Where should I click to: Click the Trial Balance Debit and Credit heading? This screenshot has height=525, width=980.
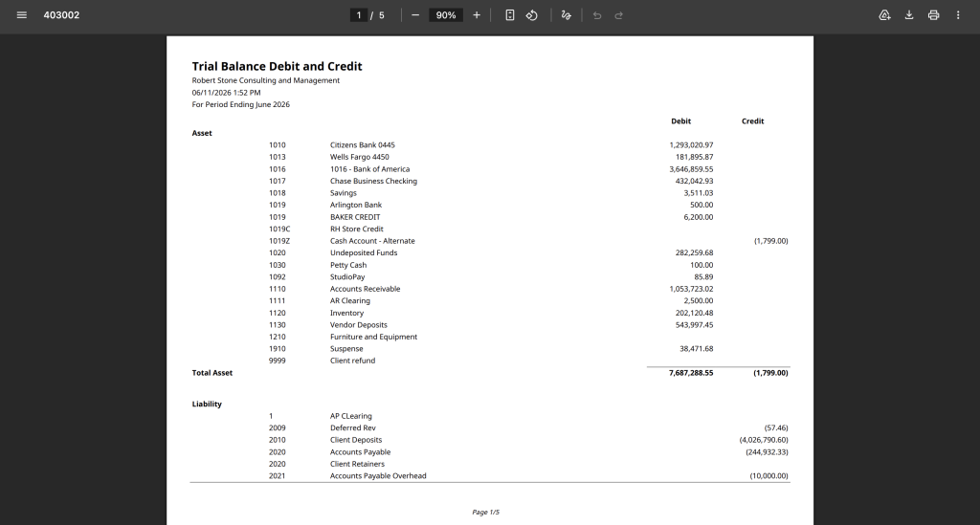[x=277, y=66]
